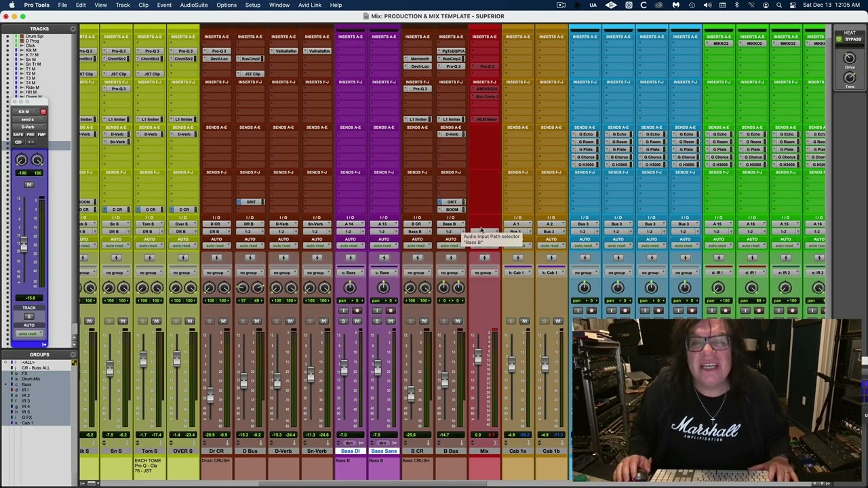Image resolution: width=868 pixels, height=488 pixels.
Task: Click the Bass DI pan knob
Action: point(350,288)
